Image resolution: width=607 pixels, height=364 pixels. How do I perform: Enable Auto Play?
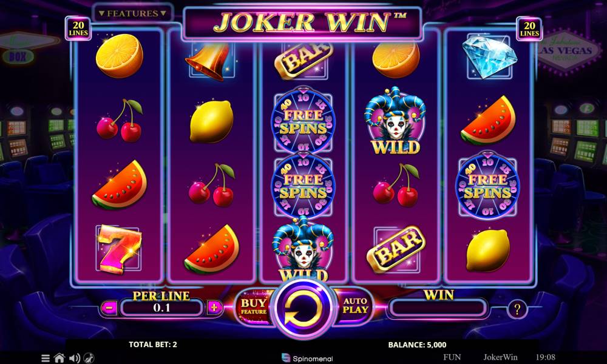point(355,306)
